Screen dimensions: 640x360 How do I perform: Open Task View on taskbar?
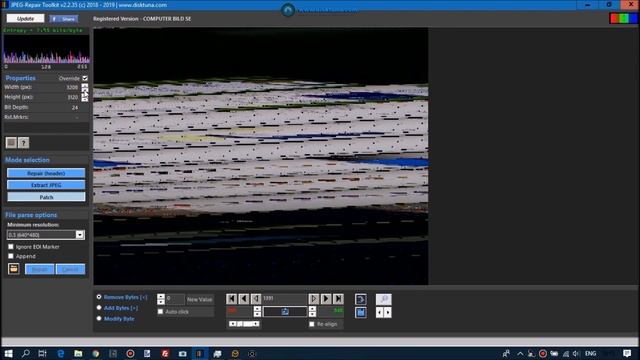42,353
